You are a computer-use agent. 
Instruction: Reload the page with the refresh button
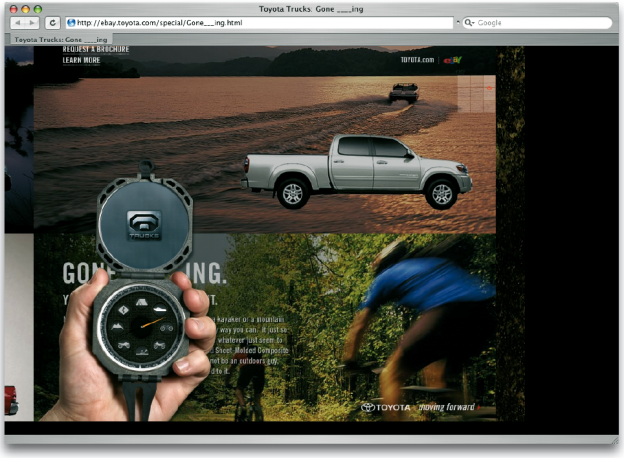53,23
